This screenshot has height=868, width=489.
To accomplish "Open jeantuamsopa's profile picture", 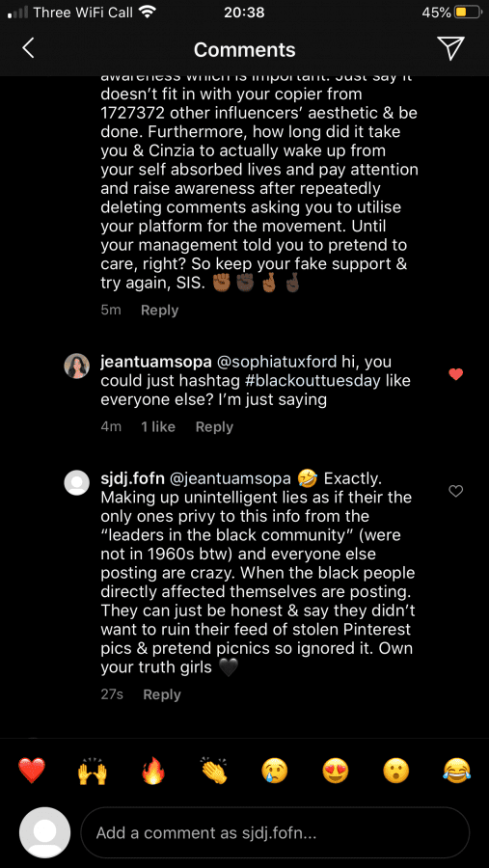I will point(77,366).
